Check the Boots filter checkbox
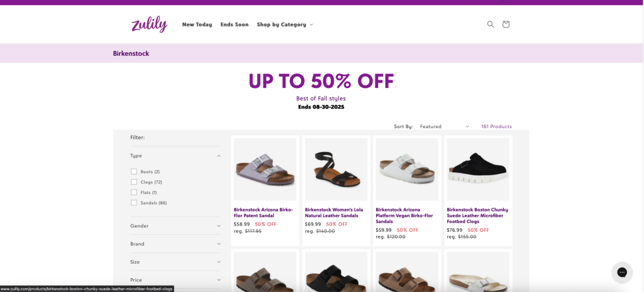 (x=134, y=171)
